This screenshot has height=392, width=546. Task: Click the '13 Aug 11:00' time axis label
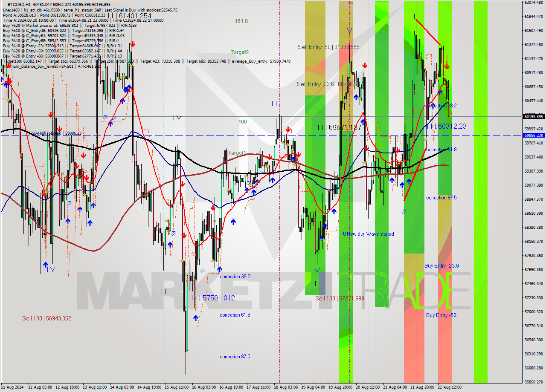(x=94, y=387)
